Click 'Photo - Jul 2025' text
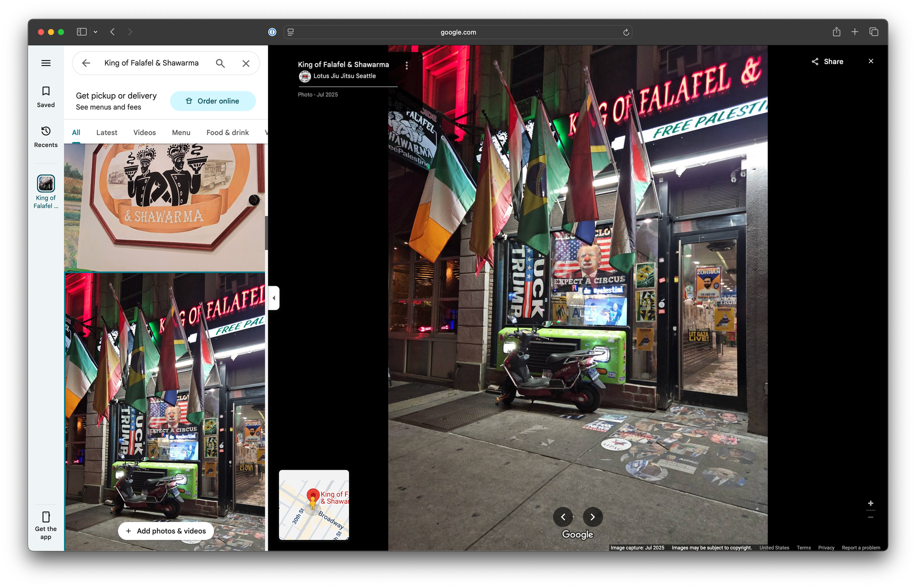The image size is (916, 588). click(x=318, y=95)
